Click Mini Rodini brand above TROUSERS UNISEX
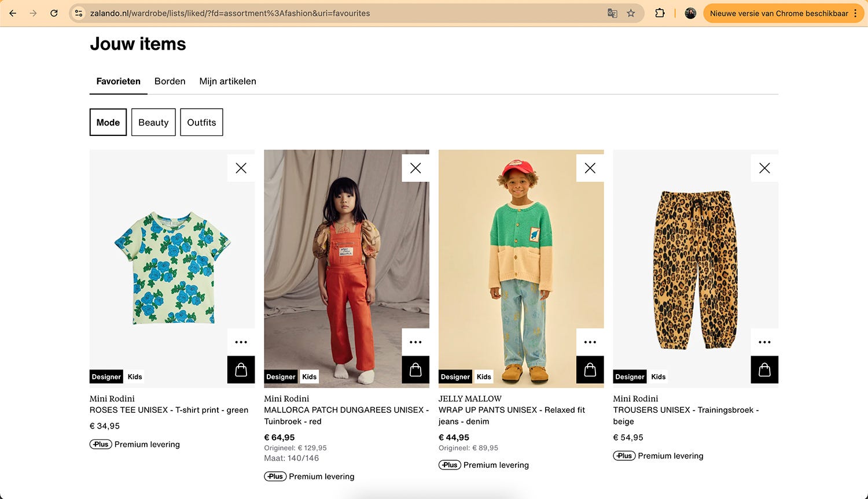The width and height of the screenshot is (868, 499). click(x=635, y=398)
